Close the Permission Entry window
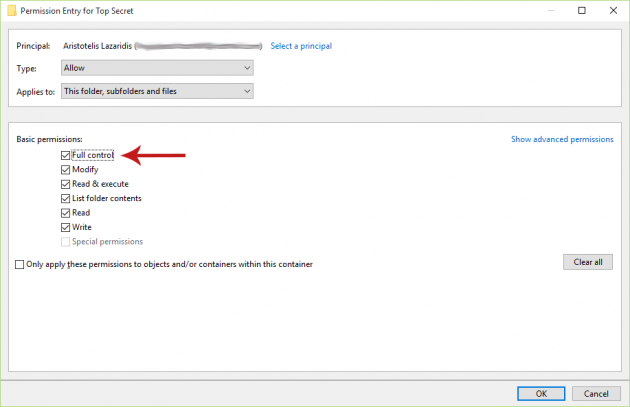Image resolution: width=630 pixels, height=407 pixels. (613, 10)
